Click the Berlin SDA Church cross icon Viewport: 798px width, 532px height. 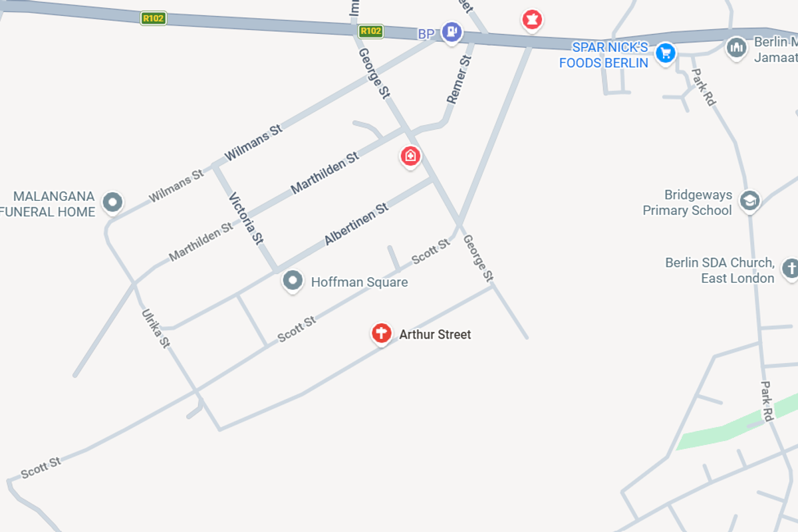(791, 268)
